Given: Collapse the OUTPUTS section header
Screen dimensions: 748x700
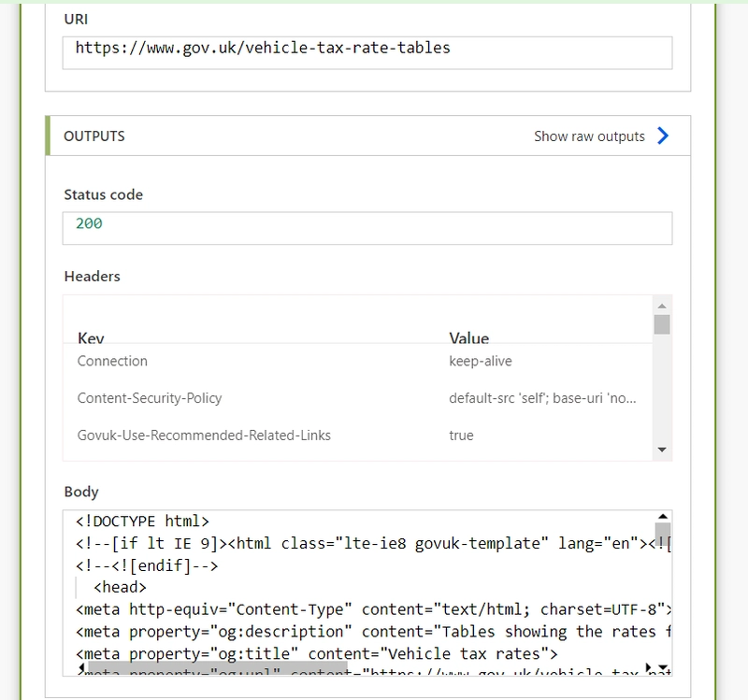Looking at the screenshot, I should coord(367,136).
